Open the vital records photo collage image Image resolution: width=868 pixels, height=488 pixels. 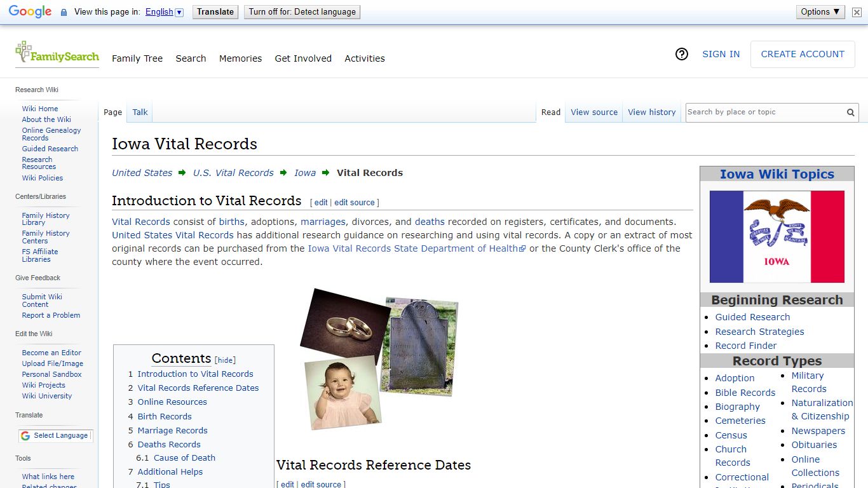click(379, 358)
